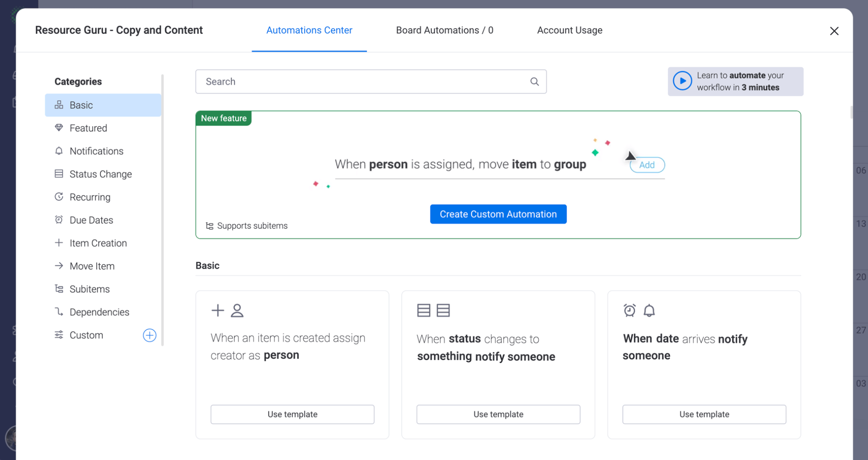Screen dimensions: 868x460
Task: Play the automate workflow tutorial video
Action: 682,81
